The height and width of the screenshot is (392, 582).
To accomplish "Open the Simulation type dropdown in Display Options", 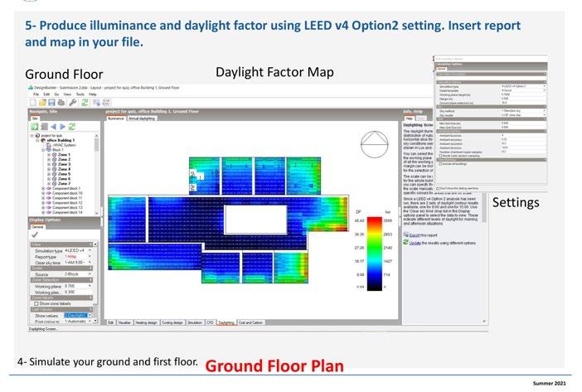I will pos(90,251).
